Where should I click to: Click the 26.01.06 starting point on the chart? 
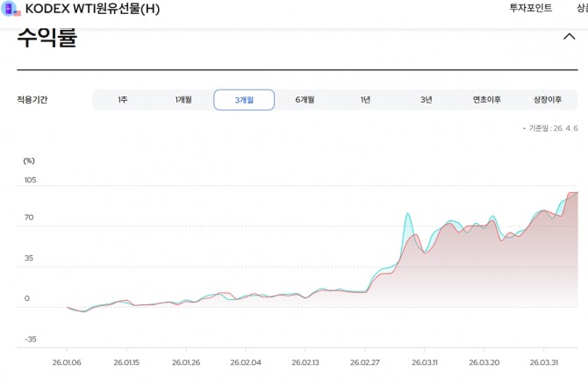pyautogui.click(x=68, y=307)
